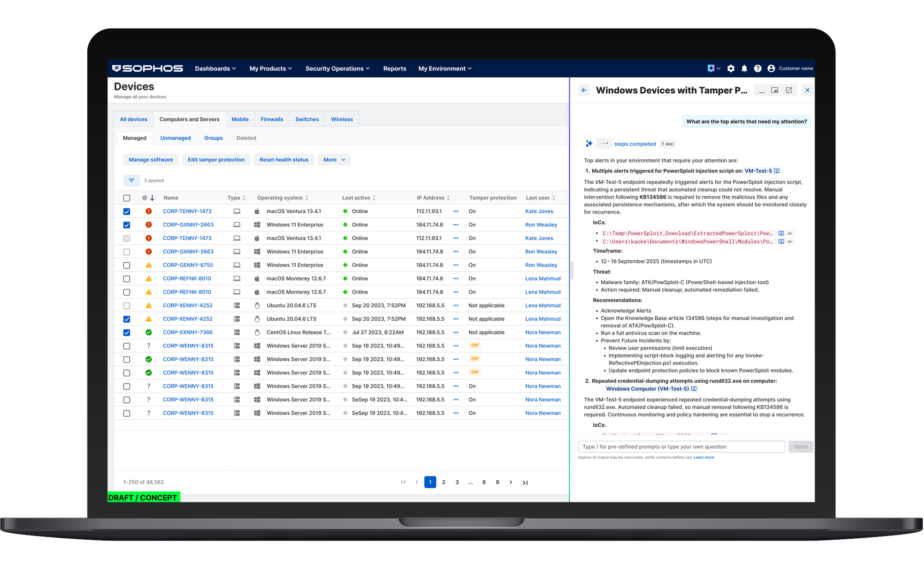Click Reset health status button

284,160
